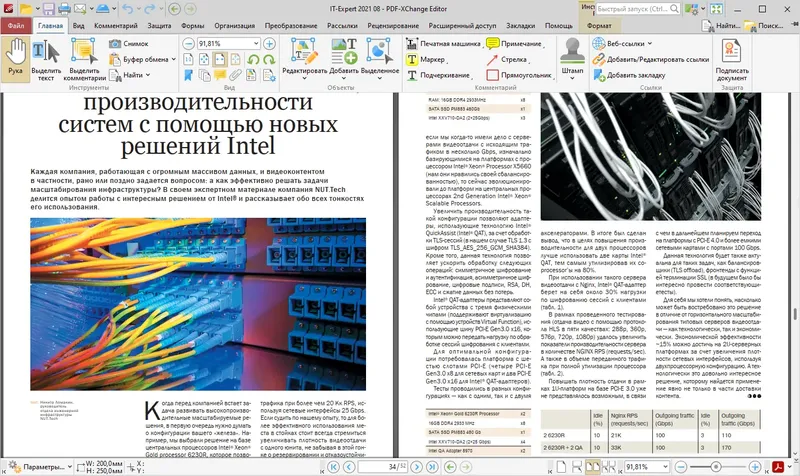Adjust the zoom slider handle in status bar
Viewport: 800px width, 476px height.
(x=716, y=467)
